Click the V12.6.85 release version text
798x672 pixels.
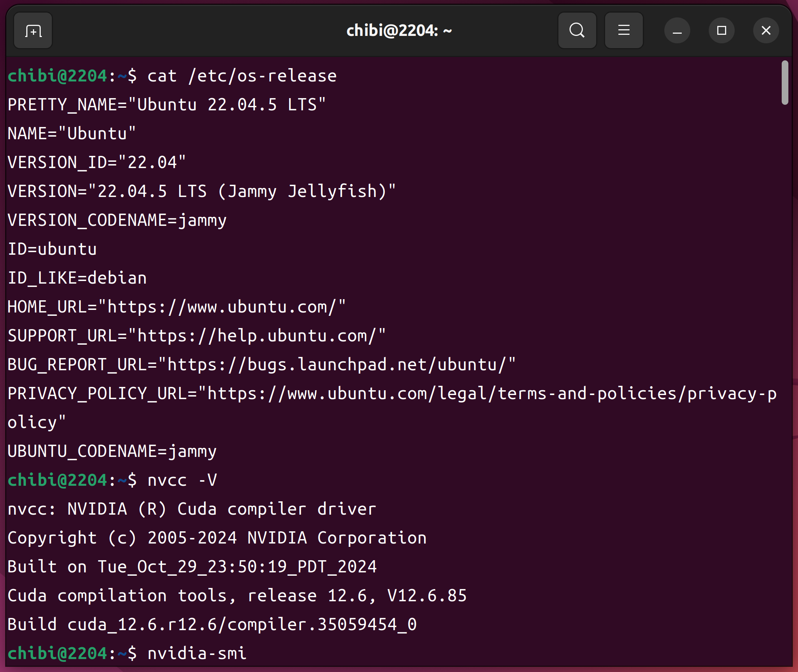427,596
